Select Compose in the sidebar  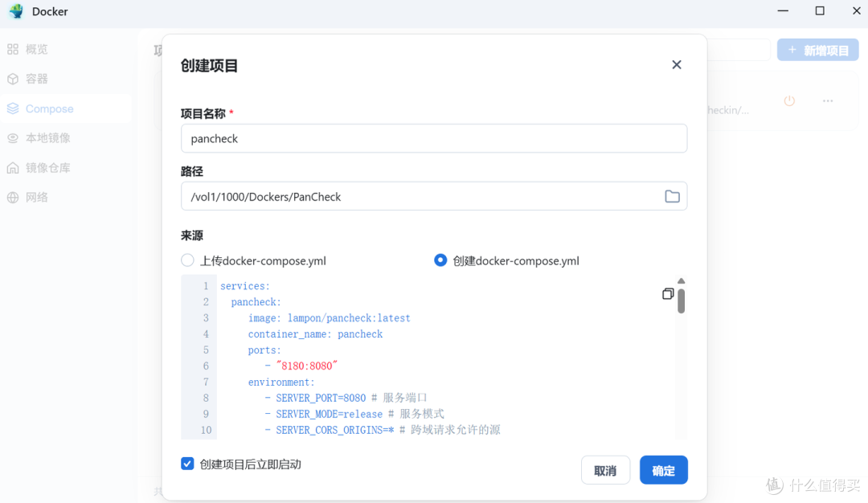(x=66, y=108)
